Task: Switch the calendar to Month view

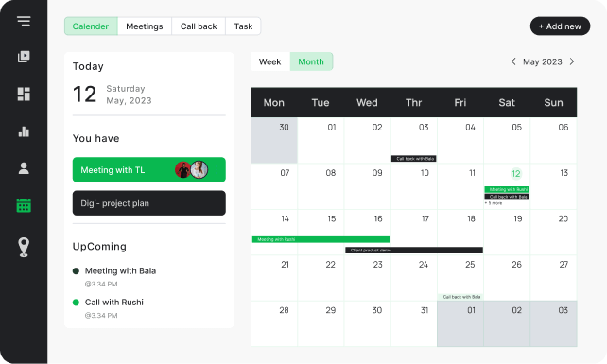Action: [311, 61]
